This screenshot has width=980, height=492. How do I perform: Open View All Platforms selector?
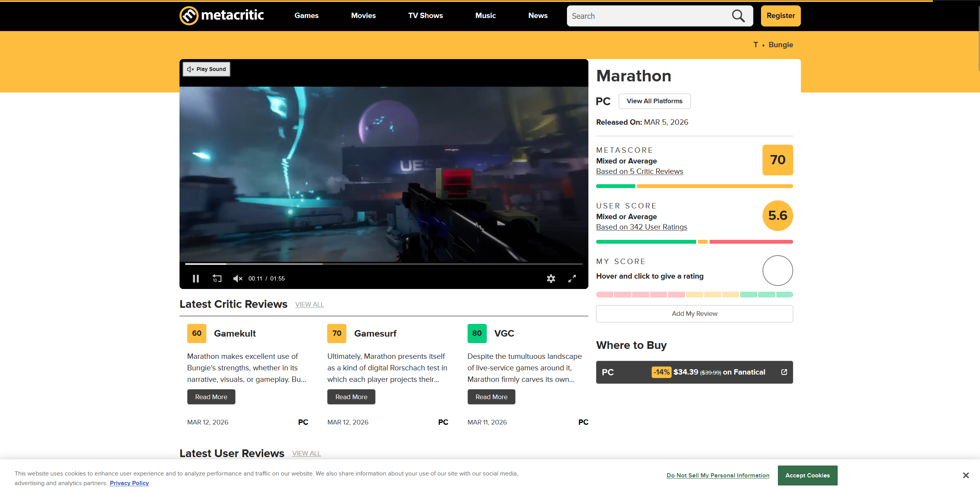tap(654, 101)
